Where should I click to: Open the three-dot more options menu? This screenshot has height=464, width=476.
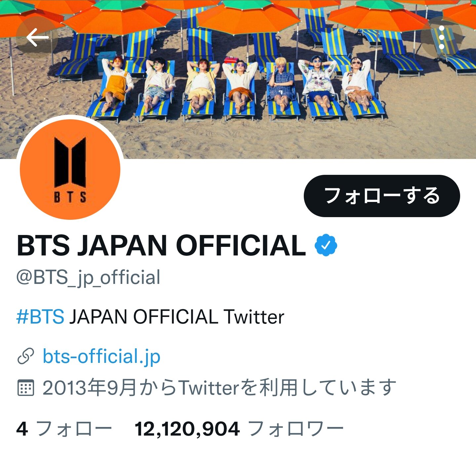(441, 37)
